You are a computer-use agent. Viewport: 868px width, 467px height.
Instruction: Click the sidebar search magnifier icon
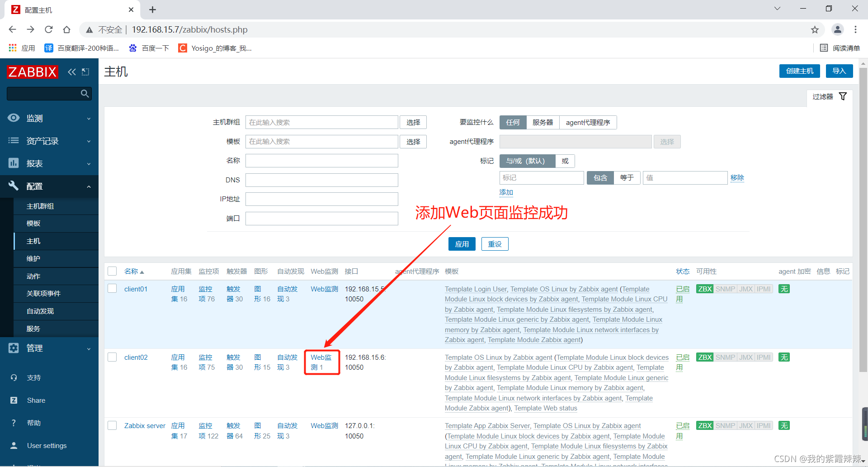coord(85,94)
